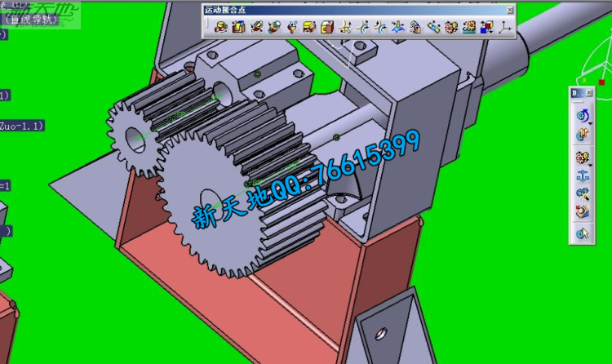The height and width of the screenshot is (364, 612).
Task: Open Mechanism Analysis at vertical toolbar bottom
Action: pyautogui.click(x=582, y=233)
